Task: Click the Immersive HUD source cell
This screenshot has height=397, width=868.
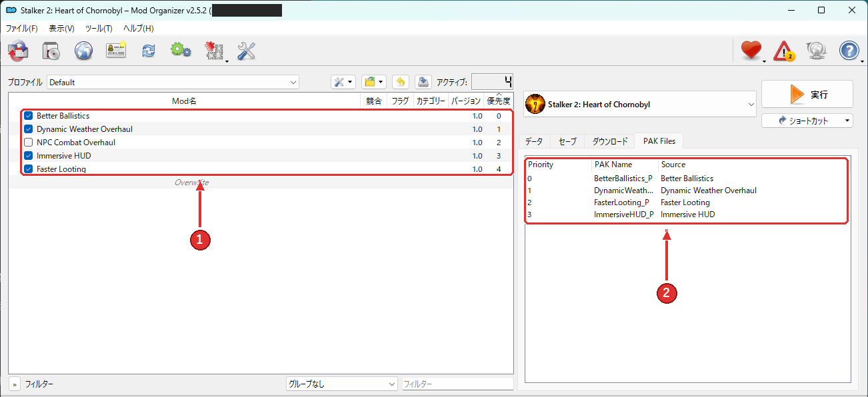Action: click(x=687, y=214)
